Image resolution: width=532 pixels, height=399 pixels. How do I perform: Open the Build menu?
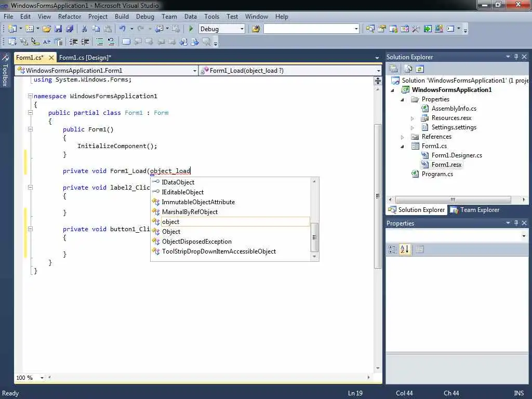(x=122, y=16)
